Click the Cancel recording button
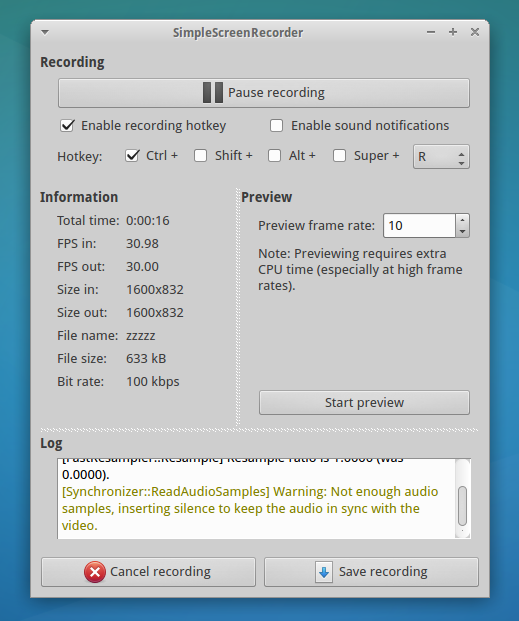This screenshot has width=519, height=621. [149, 572]
